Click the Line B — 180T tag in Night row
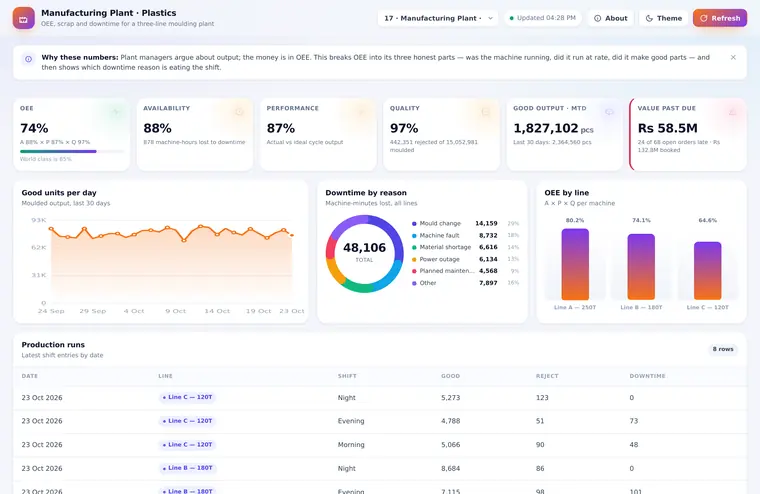The width and height of the screenshot is (760, 494). (x=187, y=468)
